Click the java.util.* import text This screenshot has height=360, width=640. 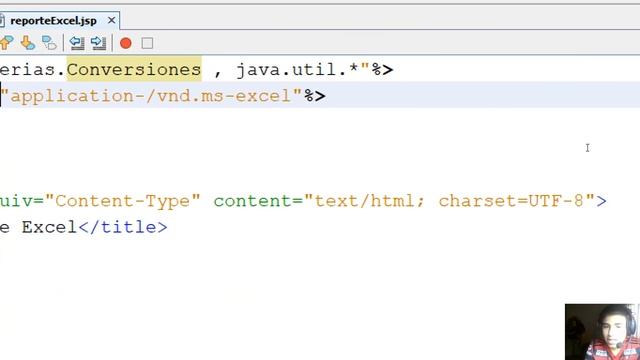click(x=297, y=69)
